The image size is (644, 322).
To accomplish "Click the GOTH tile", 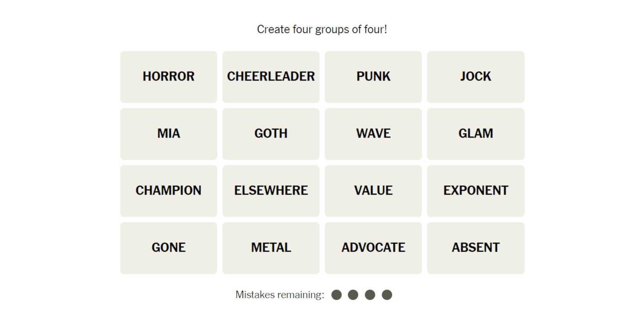I will [x=271, y=134].
